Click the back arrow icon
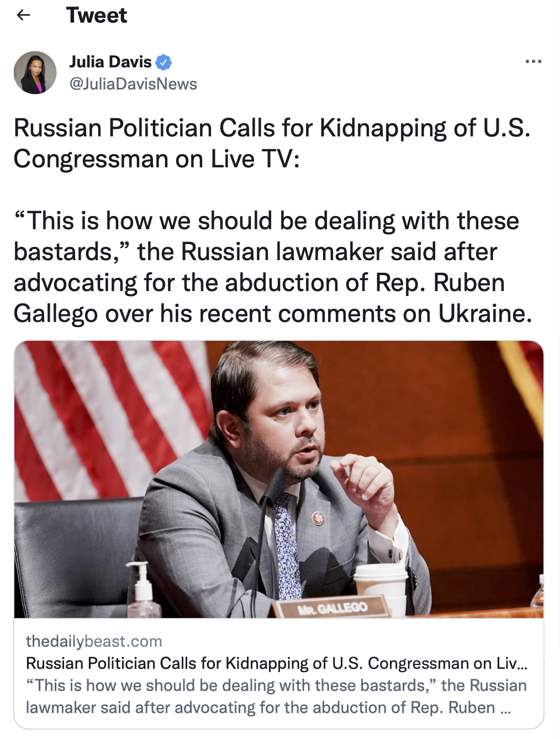 [x=23, y=15]
